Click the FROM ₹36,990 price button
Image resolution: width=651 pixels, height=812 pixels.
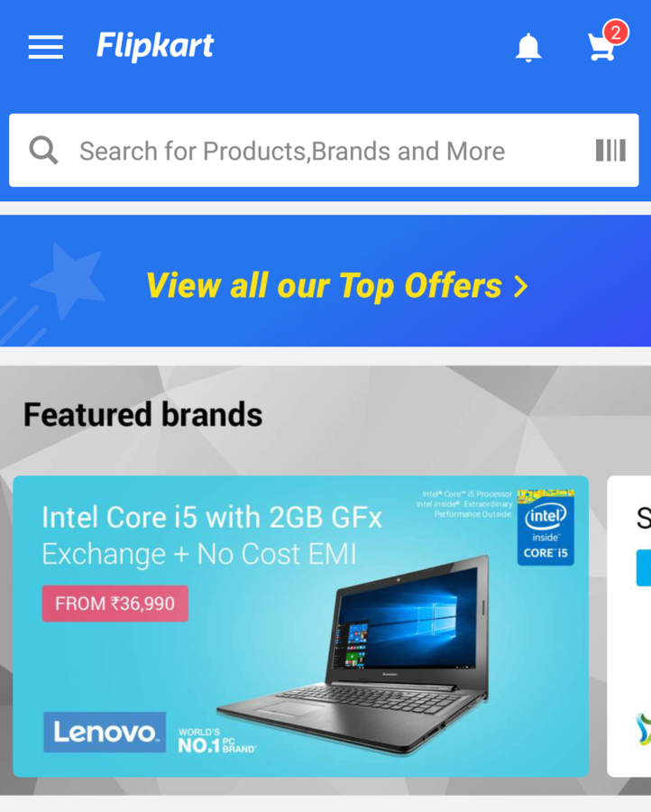(115, 604)
